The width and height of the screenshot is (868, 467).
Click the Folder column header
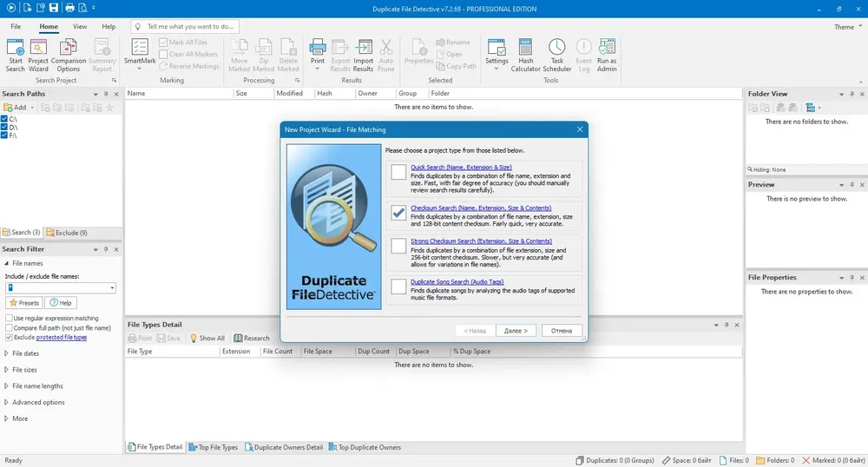(x=440, y=94)
